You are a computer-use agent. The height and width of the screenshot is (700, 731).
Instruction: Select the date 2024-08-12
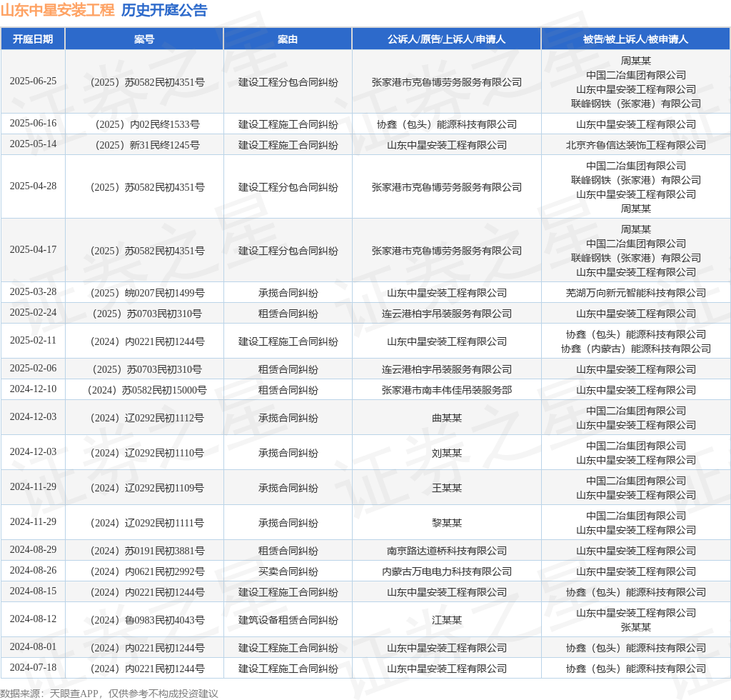[x=33, y=619]
